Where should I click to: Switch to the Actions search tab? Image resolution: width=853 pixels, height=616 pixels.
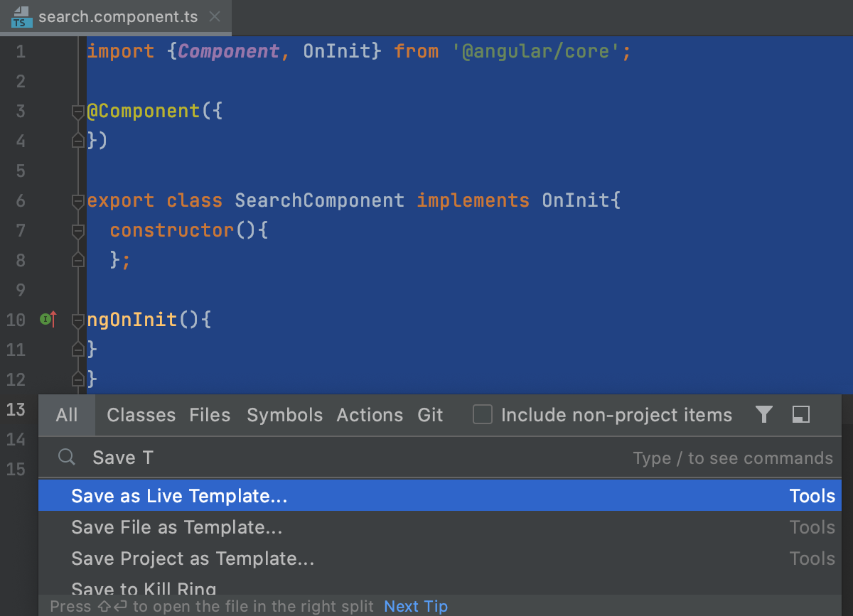[x=370, y=415]
